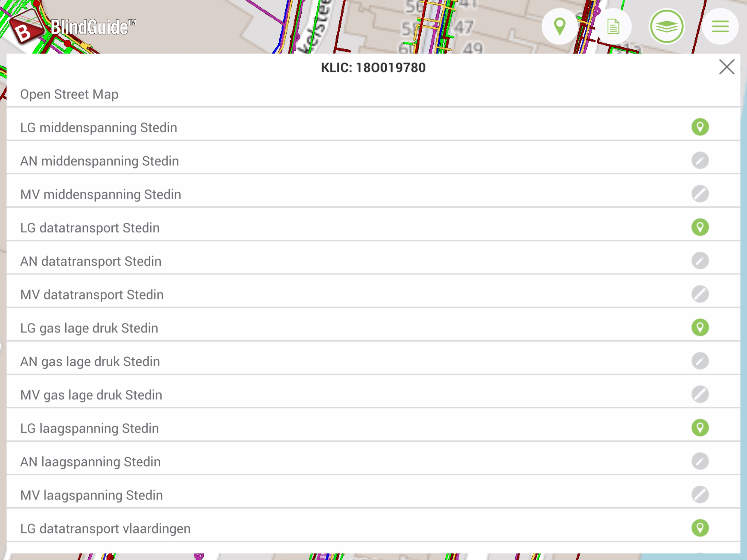Select MV laagspanning Stedin label
This screenshot has width=747, height=560.
click(92, 495)
